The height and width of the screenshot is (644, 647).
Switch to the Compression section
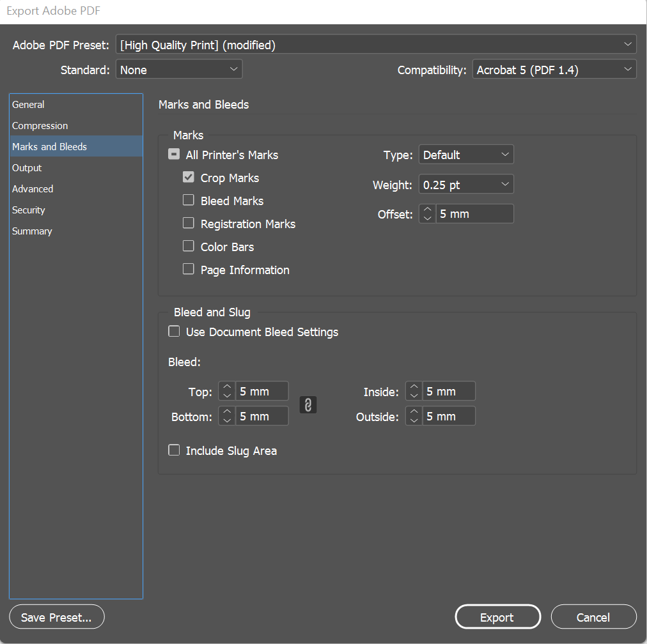[x=40, y=126]
